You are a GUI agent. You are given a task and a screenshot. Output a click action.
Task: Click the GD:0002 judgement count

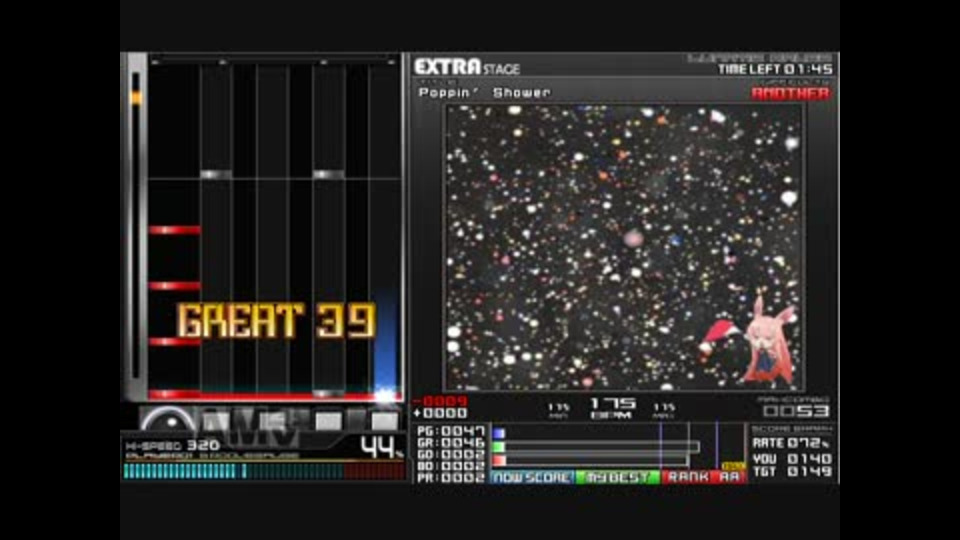coord(451,454)
